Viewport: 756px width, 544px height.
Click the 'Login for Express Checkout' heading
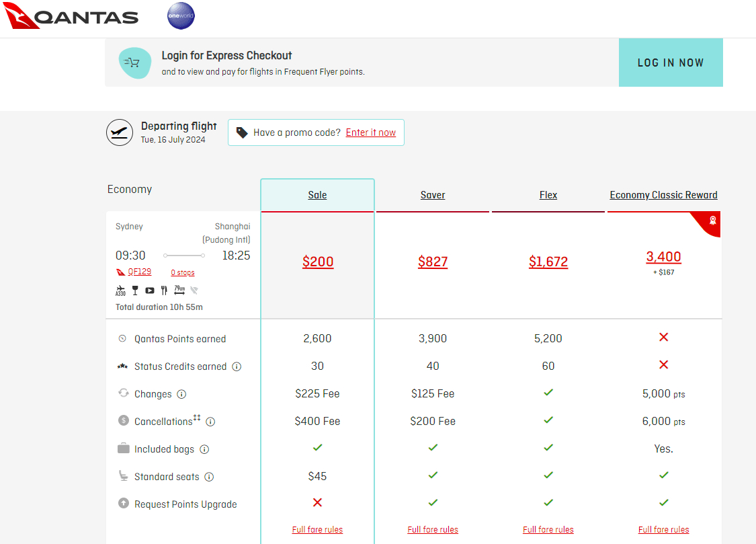pyautogui.click(x=226, y=55)
